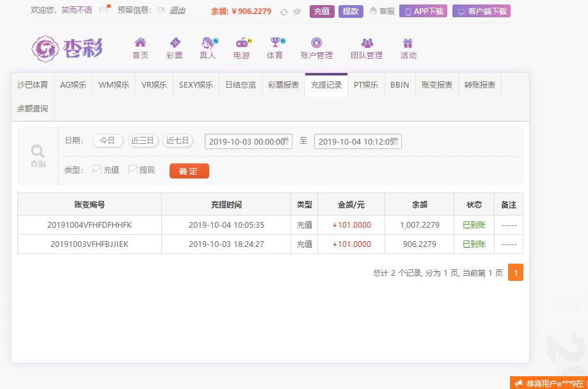Screen dimensions: 588x389
Task: Refresh the balance amount icon
Action: [284, 12]
